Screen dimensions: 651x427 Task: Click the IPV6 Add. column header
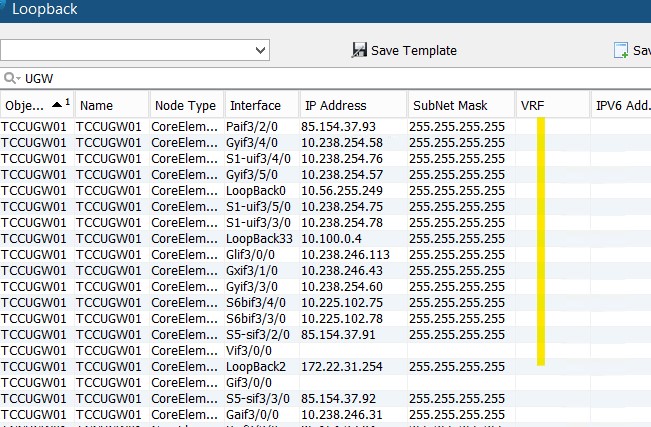(622, 105)
